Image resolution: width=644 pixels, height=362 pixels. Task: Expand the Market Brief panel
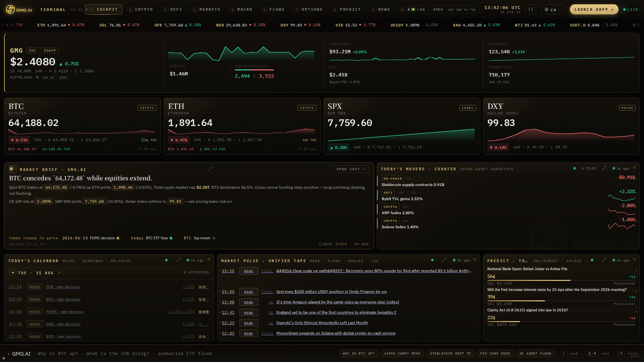[210, 169]
